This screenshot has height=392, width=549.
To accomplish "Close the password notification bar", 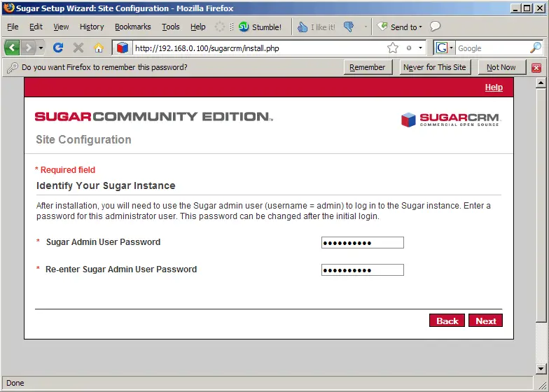I will pyautogui.click(x=536, y=68).
